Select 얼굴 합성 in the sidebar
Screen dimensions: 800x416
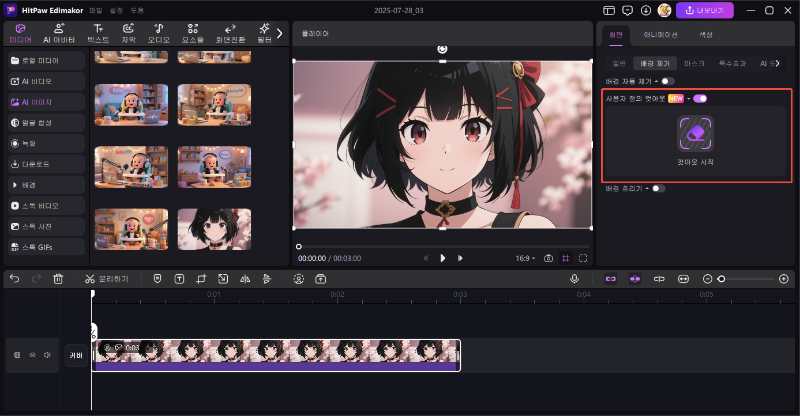(x=46, y=123)
